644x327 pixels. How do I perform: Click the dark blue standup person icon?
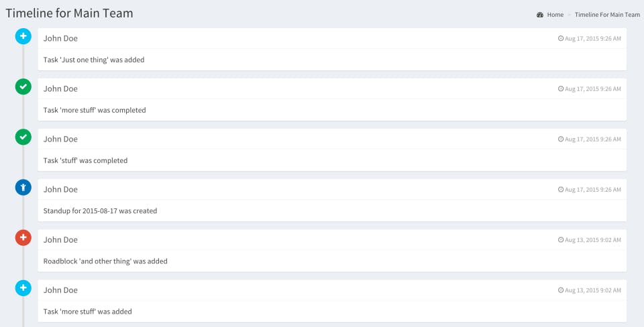coord(23,188)
